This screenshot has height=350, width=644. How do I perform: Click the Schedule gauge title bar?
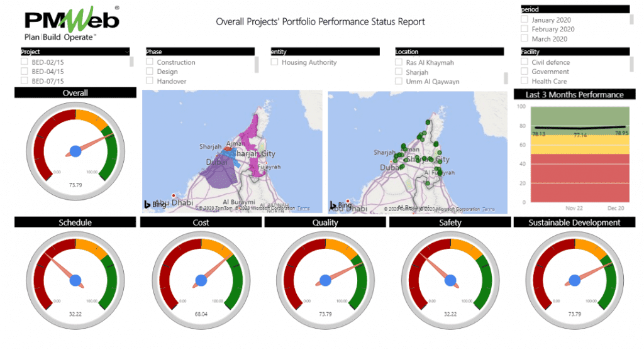(75, 222)
